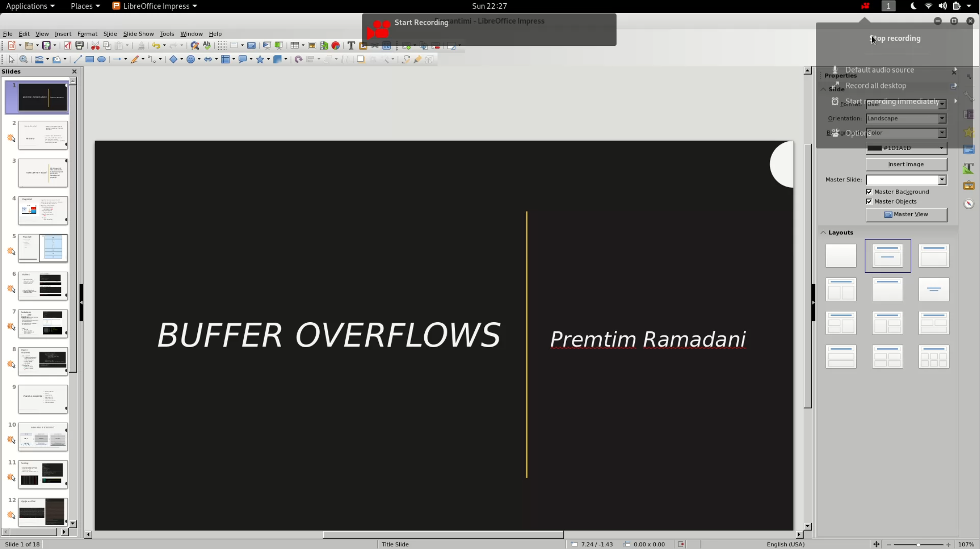
Task: Select the Text Box tool in toolbar
Action: [351, 45]
